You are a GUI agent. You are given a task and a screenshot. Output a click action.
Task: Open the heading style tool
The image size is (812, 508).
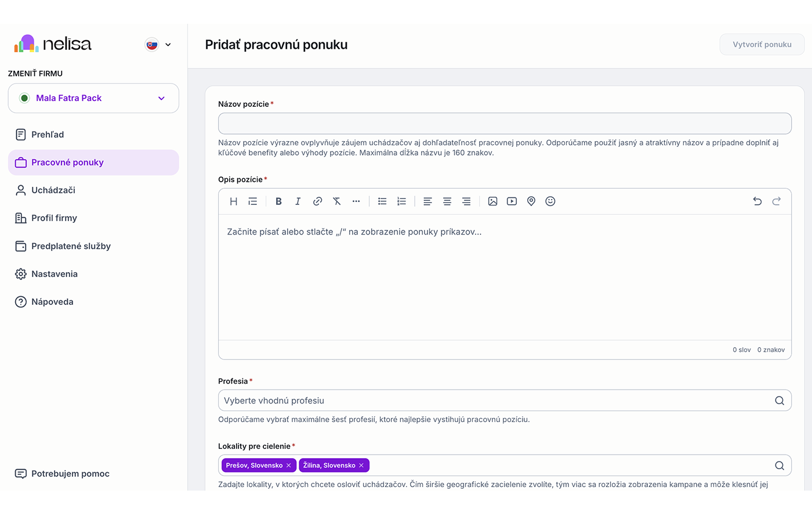234,201
